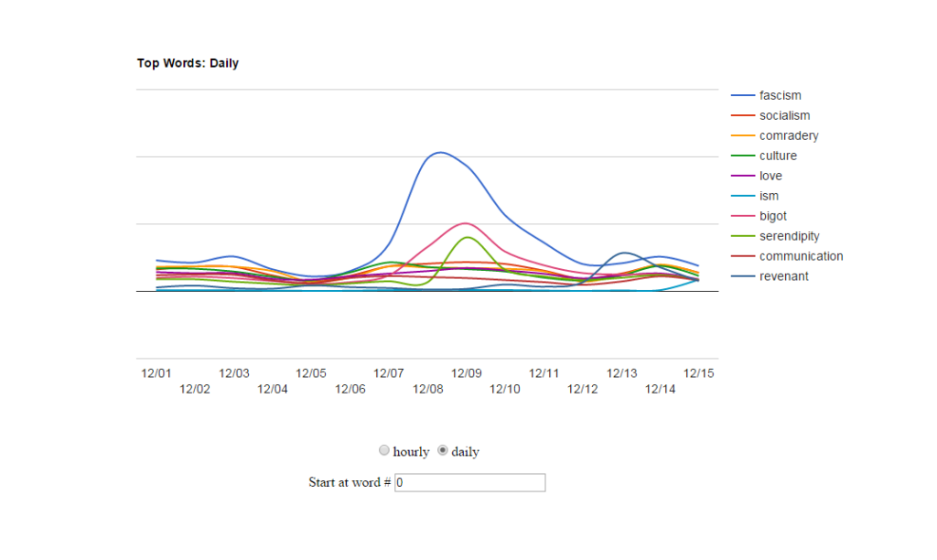Select the culture legend entry
This screenshot has width=937, height=560.
(778, 156)
